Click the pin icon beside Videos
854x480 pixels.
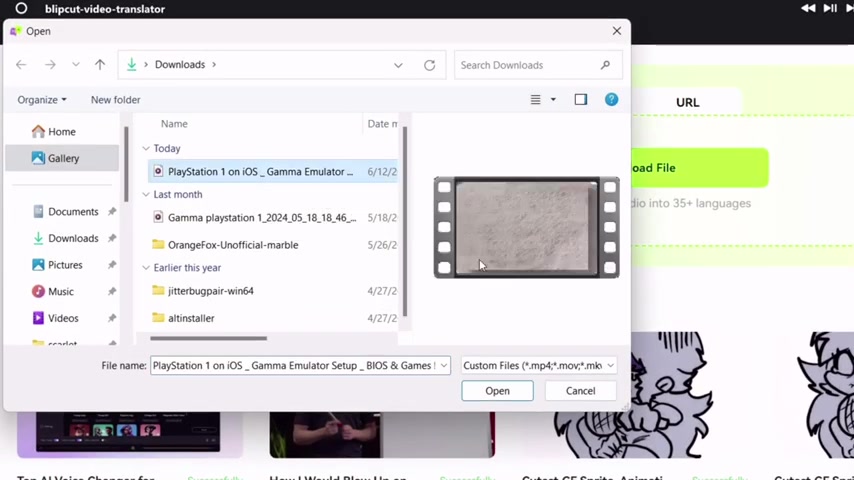point(112,319)
